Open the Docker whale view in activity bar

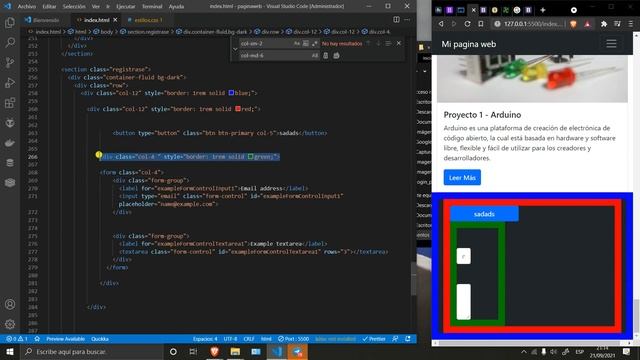click(x=10, y=142)
